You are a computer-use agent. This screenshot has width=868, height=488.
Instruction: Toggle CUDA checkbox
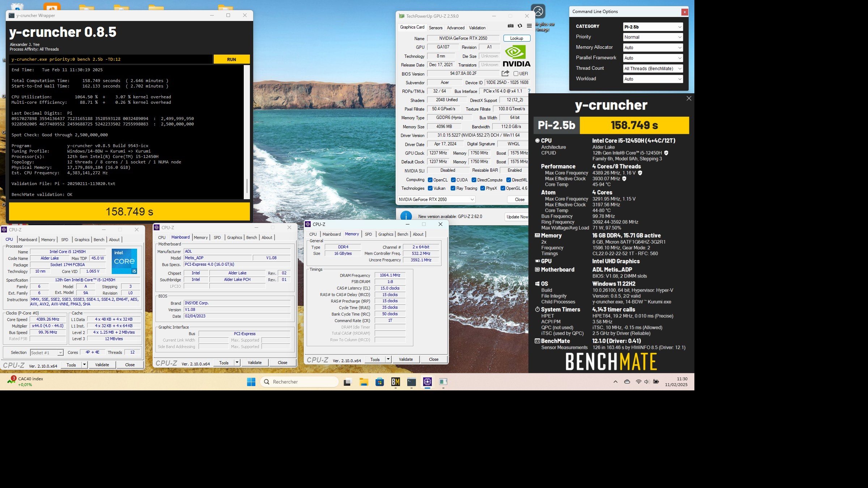tap(453, 180)
